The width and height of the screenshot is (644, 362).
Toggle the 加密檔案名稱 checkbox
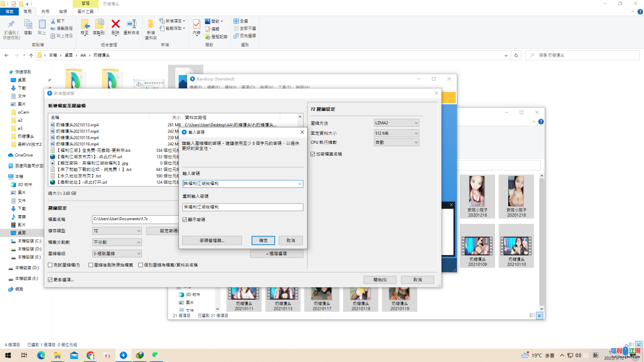(x=313, y=154)
